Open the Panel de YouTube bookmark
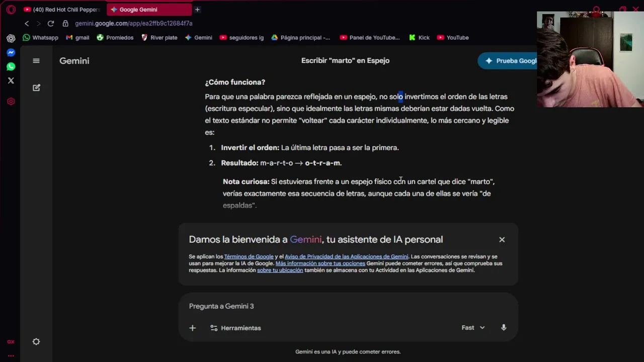 370,38
